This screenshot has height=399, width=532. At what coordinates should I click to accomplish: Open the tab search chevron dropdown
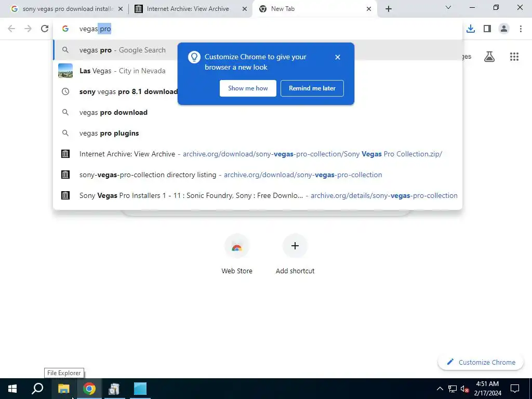448,7
